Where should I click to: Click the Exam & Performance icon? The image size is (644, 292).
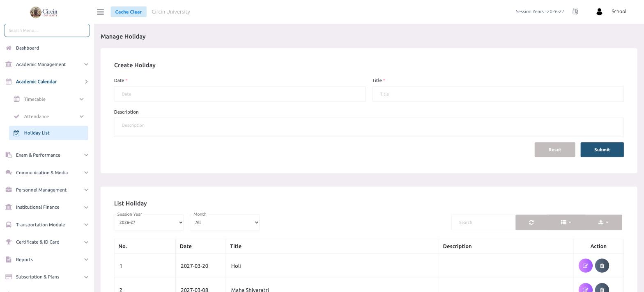9,155
